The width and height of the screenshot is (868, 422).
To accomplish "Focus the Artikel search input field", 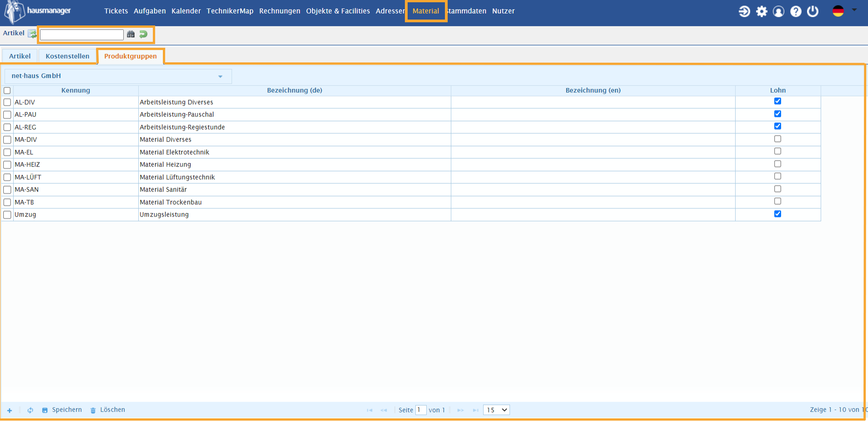I will coord(82,35).
